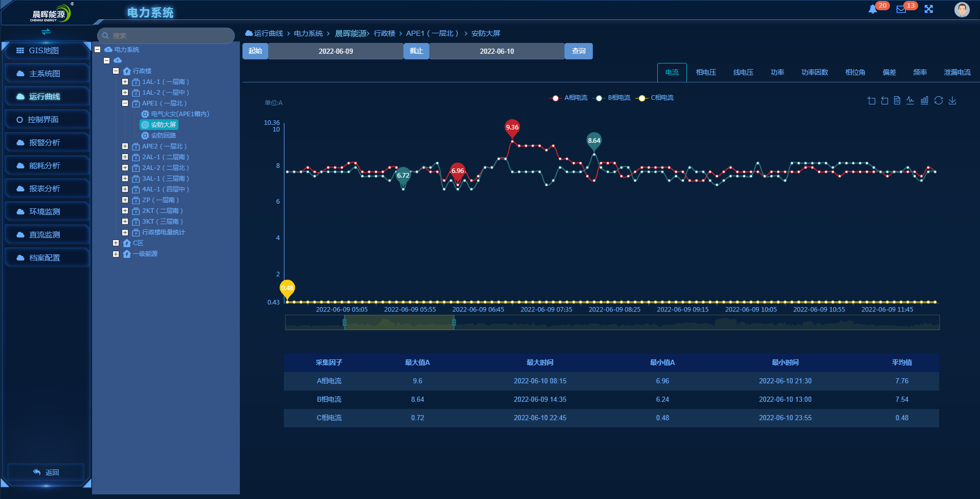Enable the area zoom selection tool

(872, 101)
